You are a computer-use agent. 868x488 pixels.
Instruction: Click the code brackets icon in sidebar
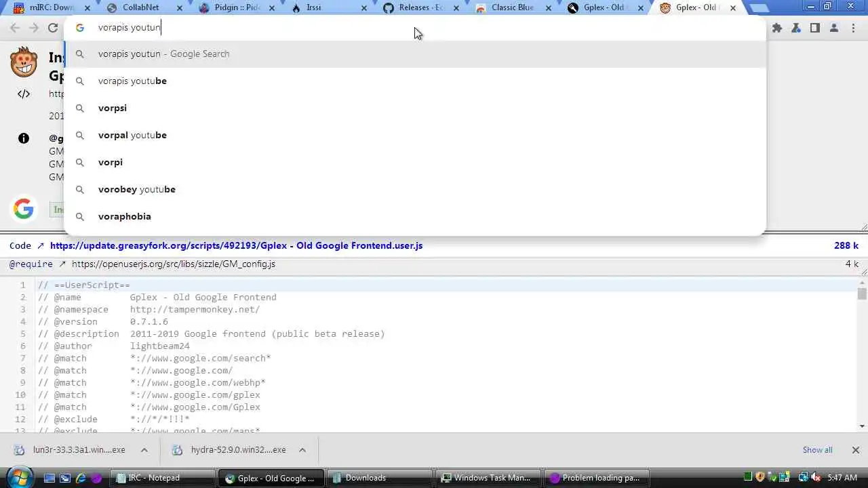tap(24, 94)
